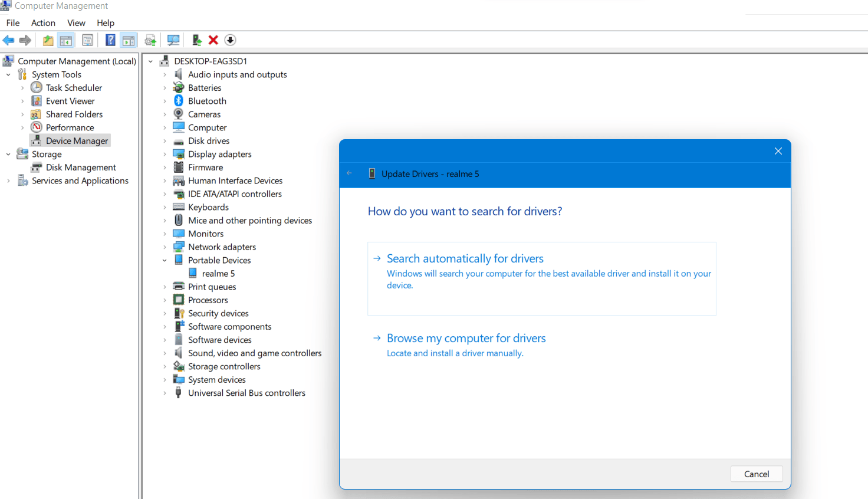Expand the Task Scheduler node
This screenshot has width=868, height=499.
click(22, 88)
